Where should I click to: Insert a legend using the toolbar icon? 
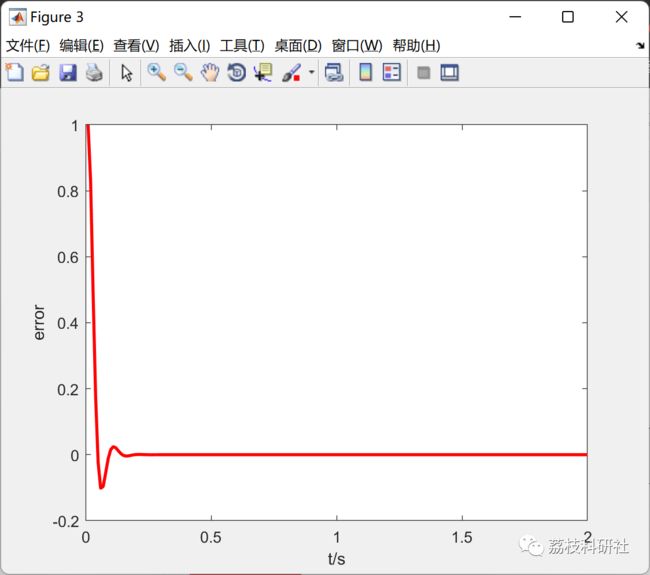coord(392,73)
